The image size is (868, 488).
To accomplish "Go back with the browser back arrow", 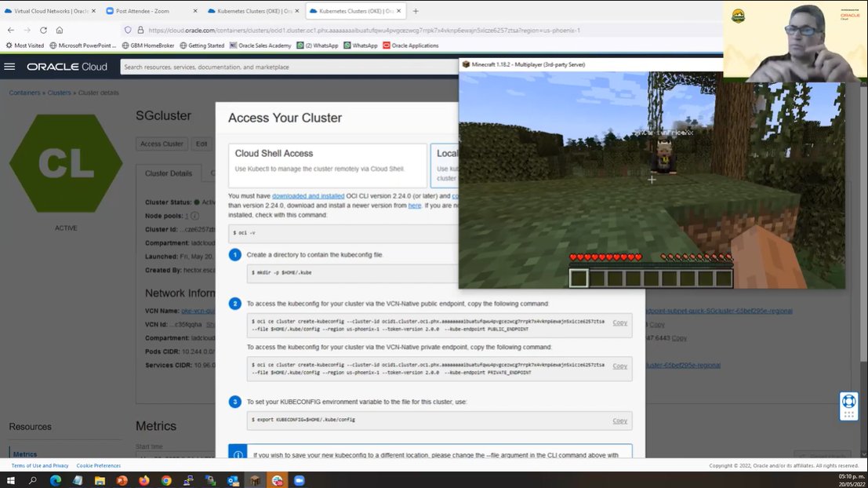I will coord(11,30).
